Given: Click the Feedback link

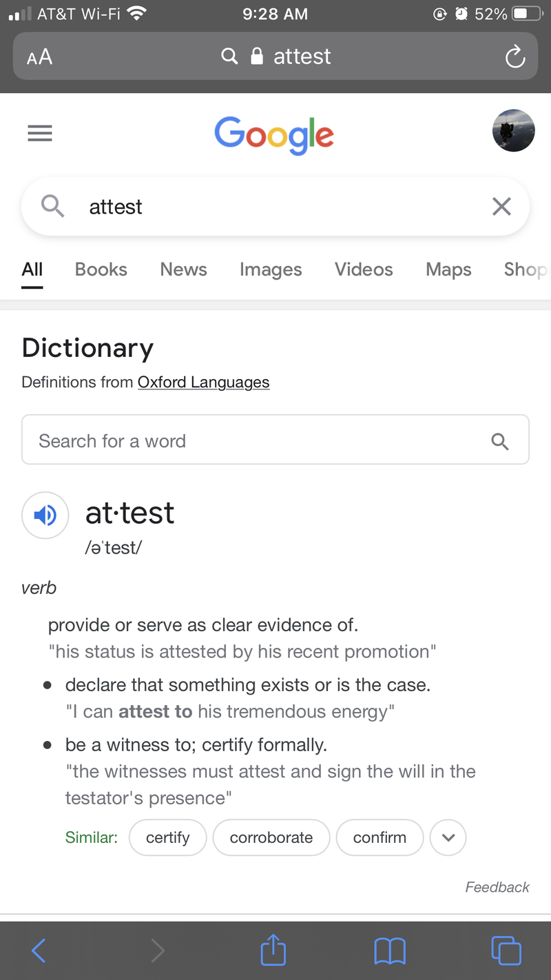Looking at the screenshot, I should pos(497,887).
